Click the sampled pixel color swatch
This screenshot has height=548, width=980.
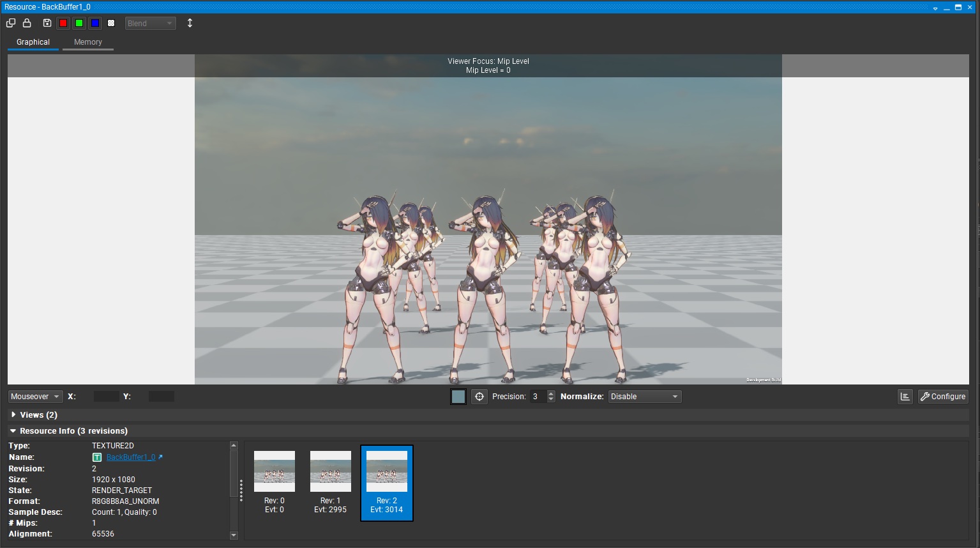[458, 397]
